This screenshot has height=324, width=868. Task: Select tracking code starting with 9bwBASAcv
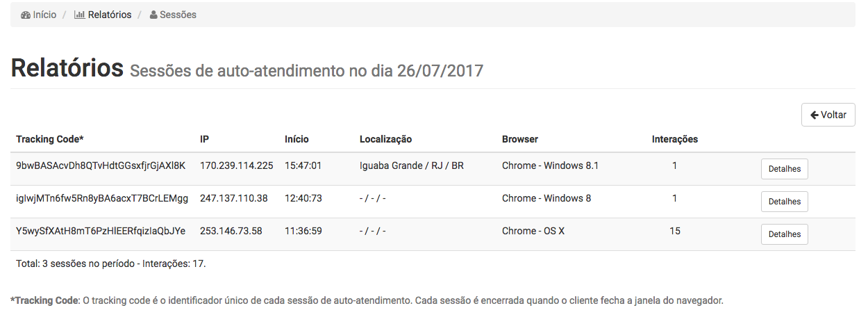(101, 165)
